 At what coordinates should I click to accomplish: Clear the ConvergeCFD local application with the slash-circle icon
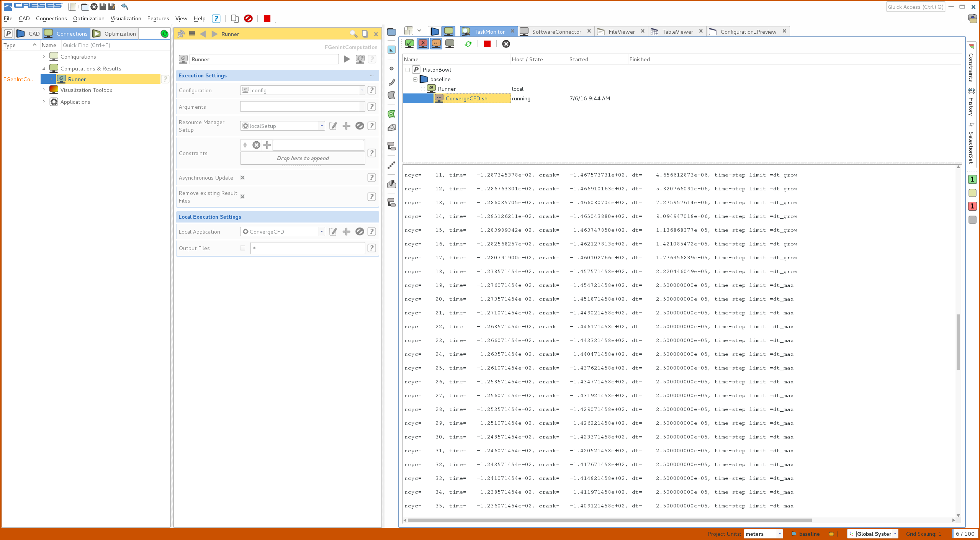pos(360,232)
